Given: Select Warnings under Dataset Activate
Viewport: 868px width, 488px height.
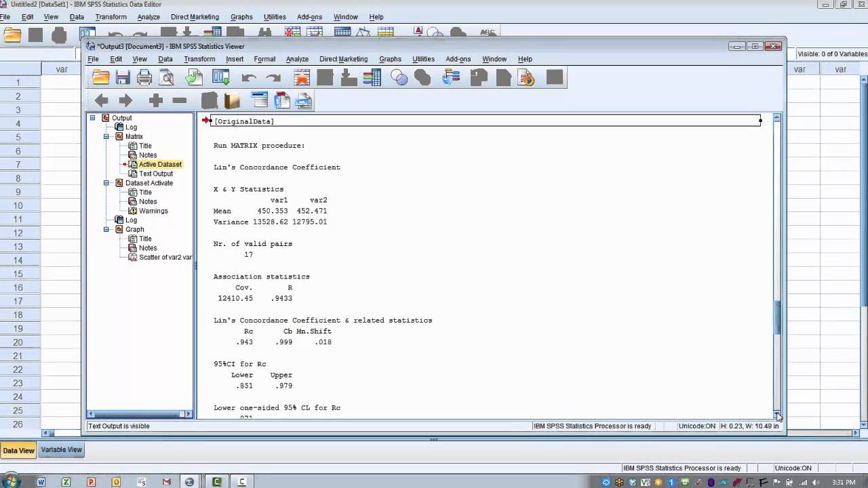Looking at the screenshot, I should pos(153,211).
